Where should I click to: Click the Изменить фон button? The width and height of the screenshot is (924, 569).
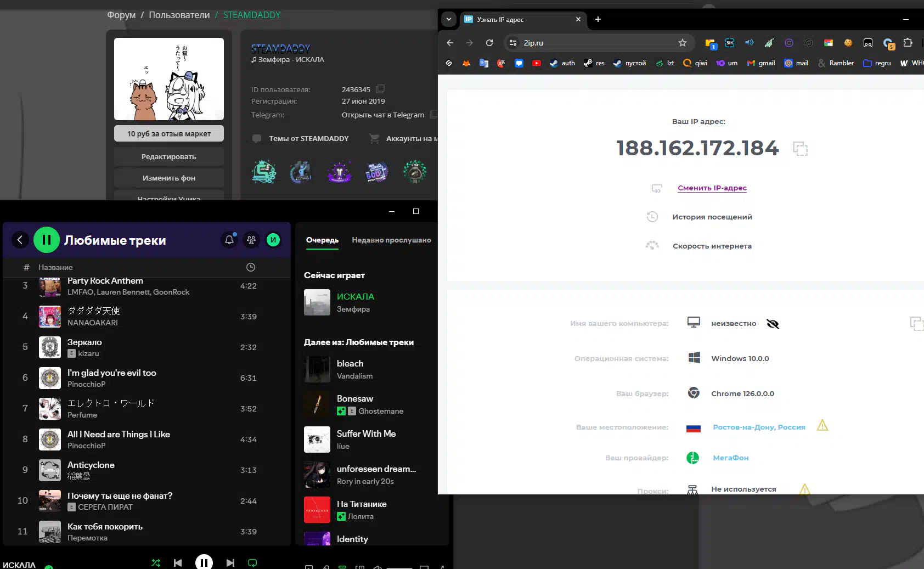(169, 178)
